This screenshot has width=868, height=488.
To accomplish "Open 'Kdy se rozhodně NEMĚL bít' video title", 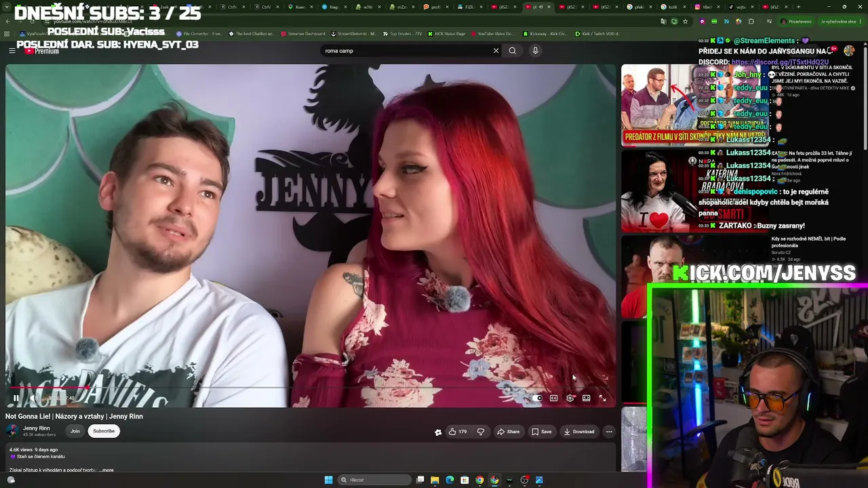I will point(808,242).
